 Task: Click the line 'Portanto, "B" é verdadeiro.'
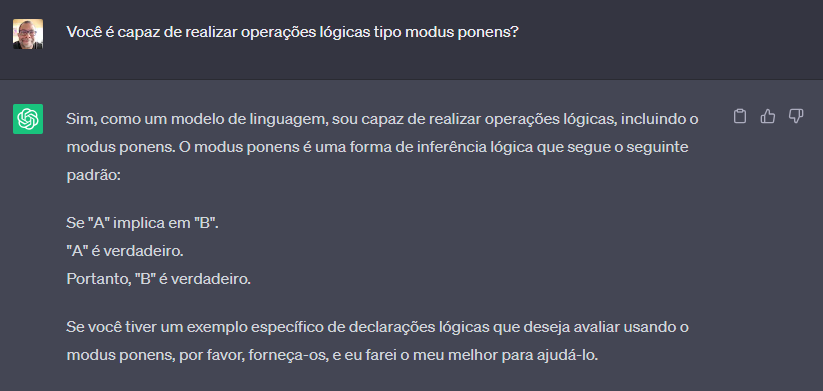(159, 279)
